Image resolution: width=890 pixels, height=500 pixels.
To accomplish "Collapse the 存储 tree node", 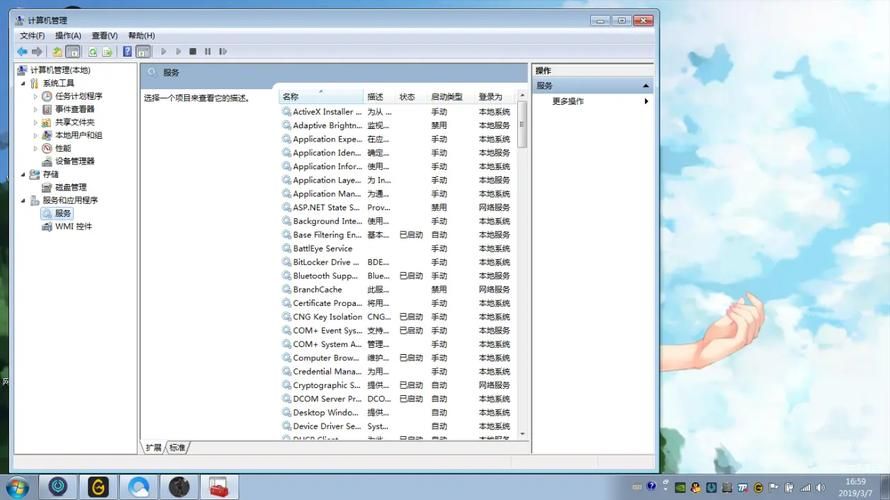I will click(23, 175).
